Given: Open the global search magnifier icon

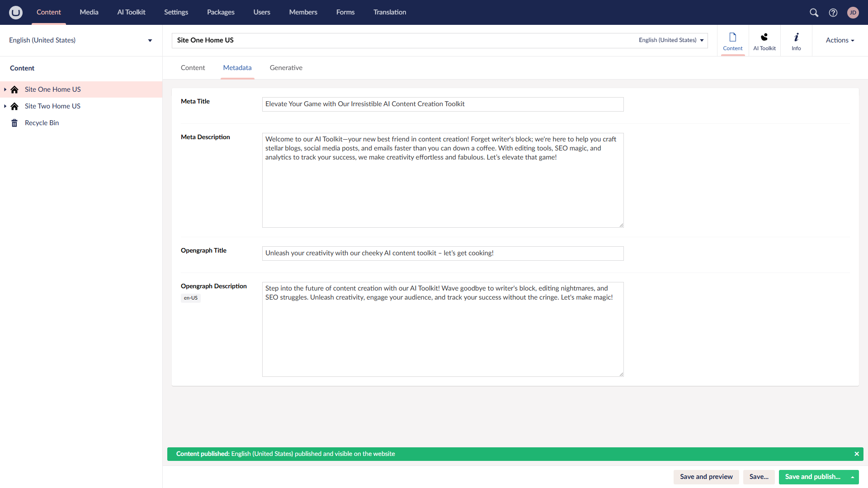Looking at the screenshot, I should (814, 13).
